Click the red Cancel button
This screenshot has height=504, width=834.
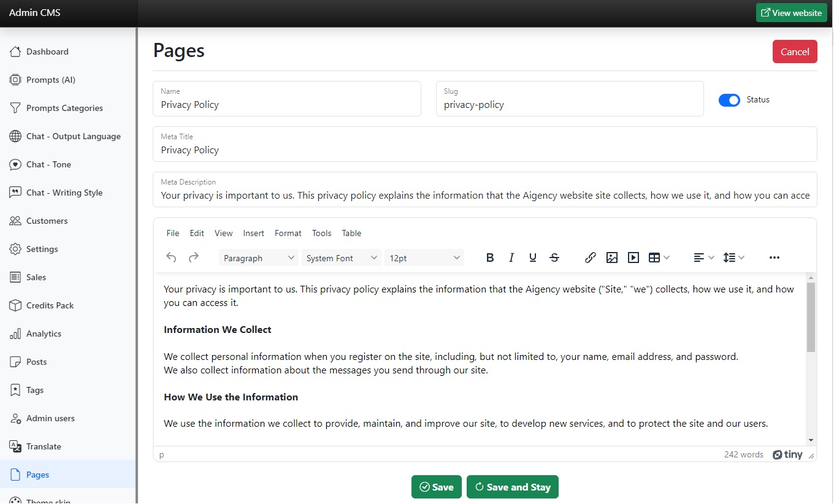(x=795, y=52)
